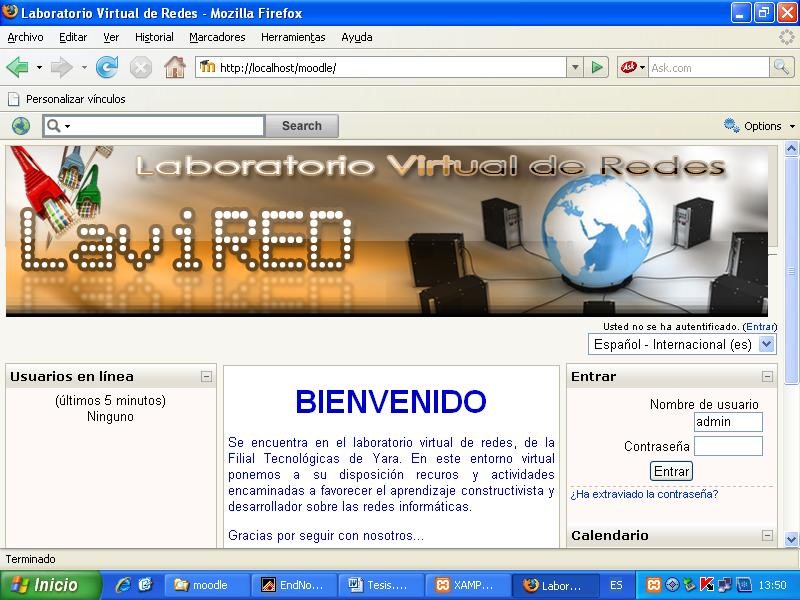Collapse the Usuarios en línea block
Screen dimensions: 800x600
206,377
